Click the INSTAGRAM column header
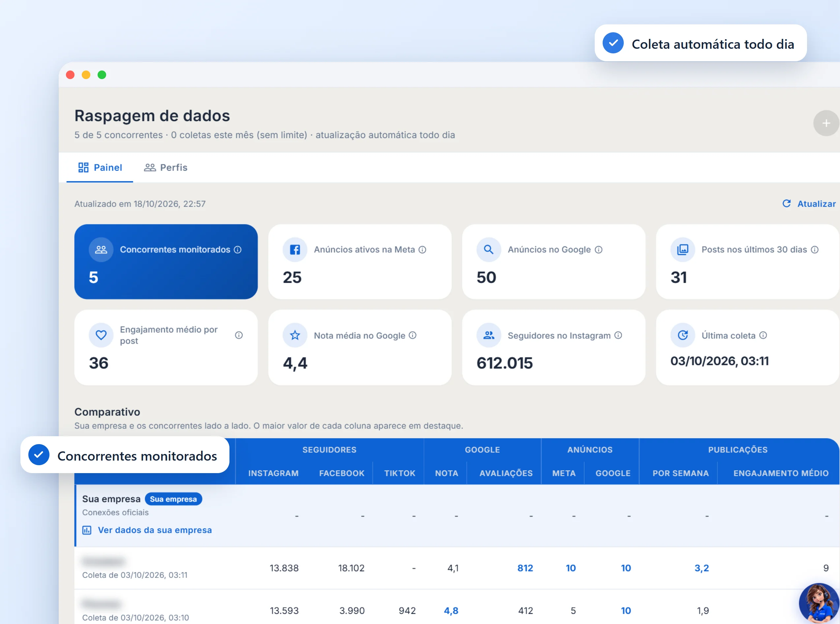 (273, 473)
